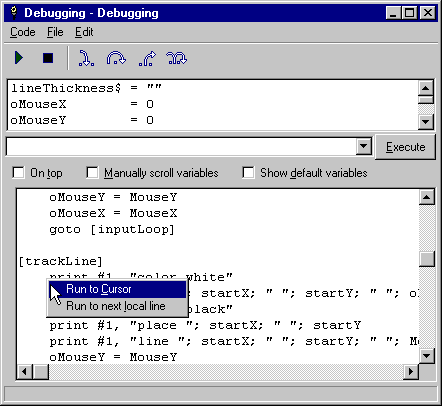442x406 pixels.
Task: Click the [trackLine] label line
Action: (x=60, y=261)
